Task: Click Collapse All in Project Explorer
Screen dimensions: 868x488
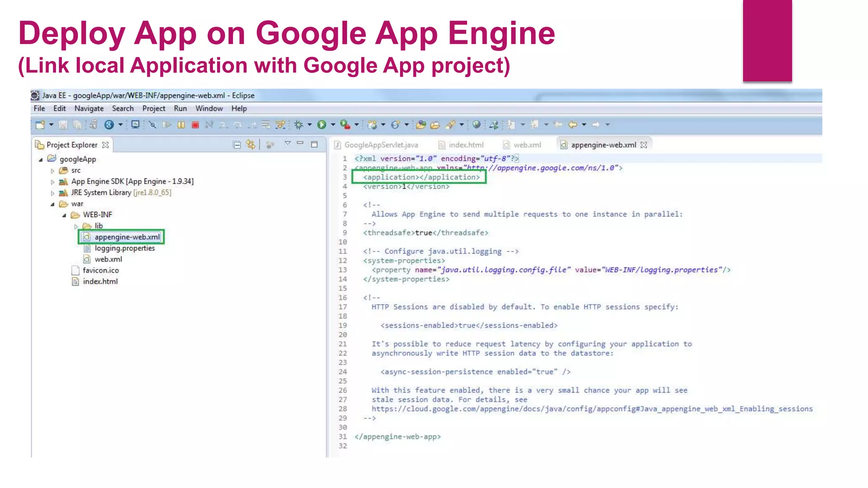Action: click(x=237, y=145)
